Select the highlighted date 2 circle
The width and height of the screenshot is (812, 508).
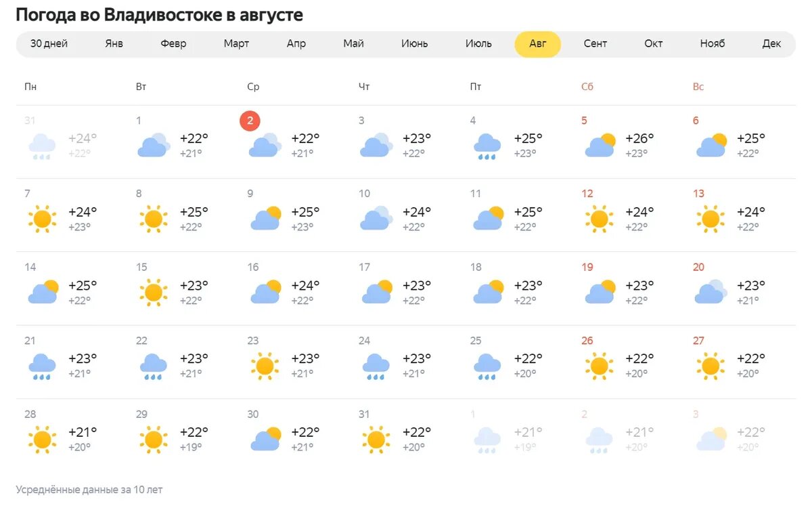click(250, 121)
